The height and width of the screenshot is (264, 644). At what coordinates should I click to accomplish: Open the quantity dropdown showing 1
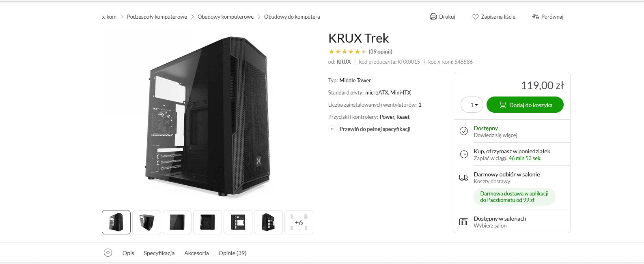[472, 105]
